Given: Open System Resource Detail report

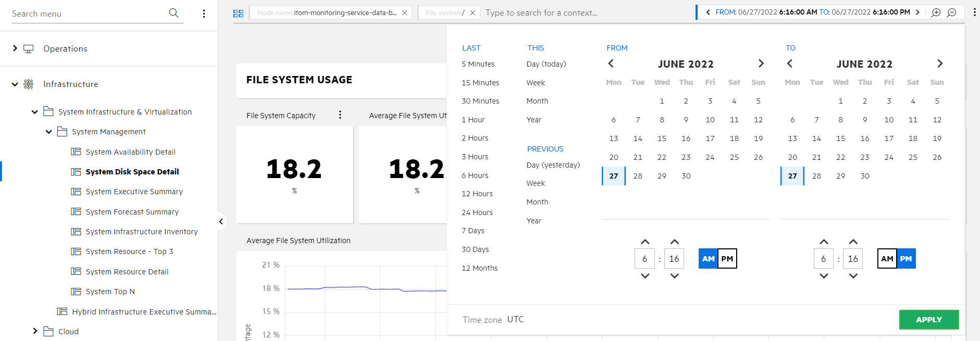Looking at the screenshot, I should point(127,272).
